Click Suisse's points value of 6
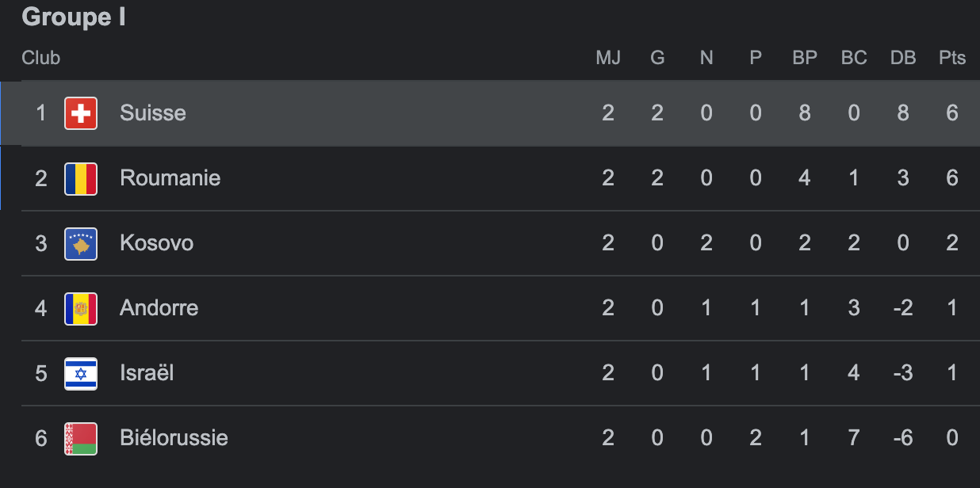This screenshot has height=488, width=980. pos(952,113)
